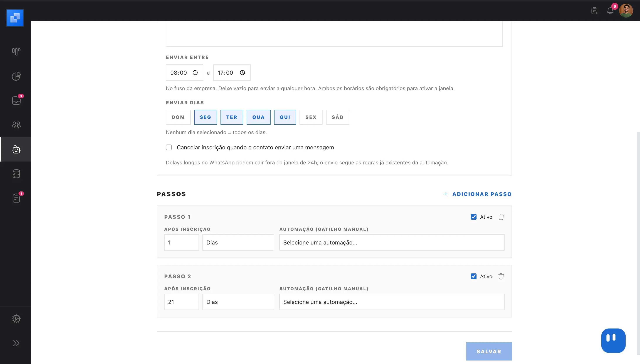This screenshot has height=364, width=640.
Task: Open automation selector in Passo 2
Action: tap(392, 302)
